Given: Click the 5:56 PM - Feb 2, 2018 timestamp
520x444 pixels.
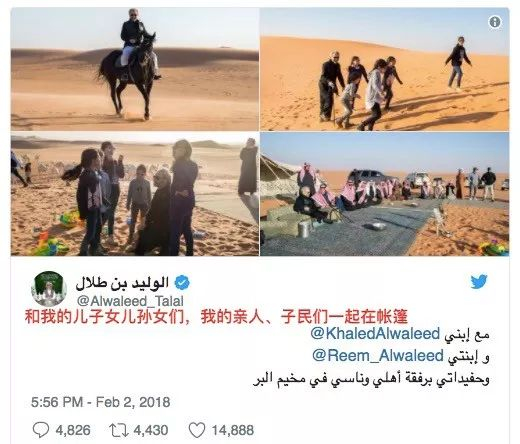Looking at the screenshot, I should (x=101, y=402).
